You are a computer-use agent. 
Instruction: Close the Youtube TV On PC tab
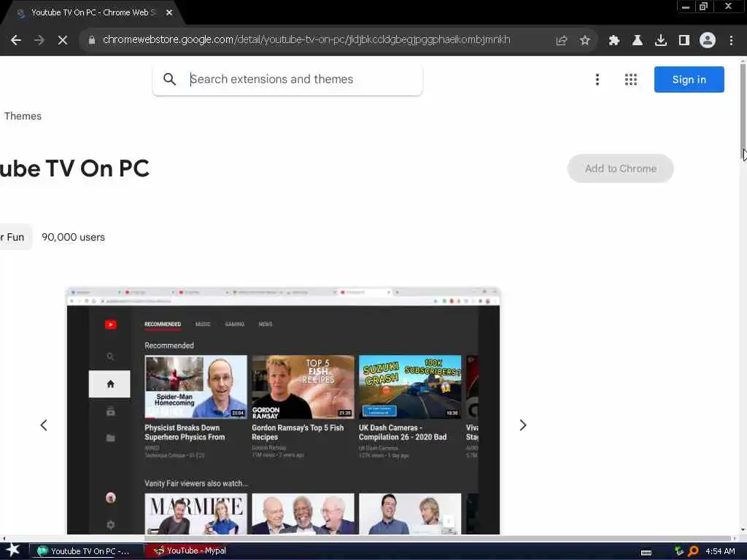[x=169, y=13]
